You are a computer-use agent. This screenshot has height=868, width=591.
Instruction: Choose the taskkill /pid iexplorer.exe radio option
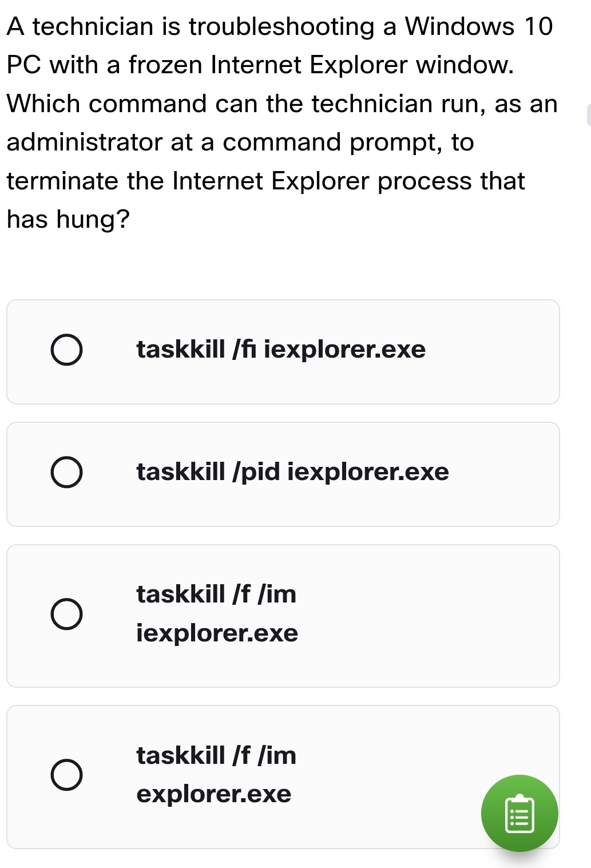point(66,473)
